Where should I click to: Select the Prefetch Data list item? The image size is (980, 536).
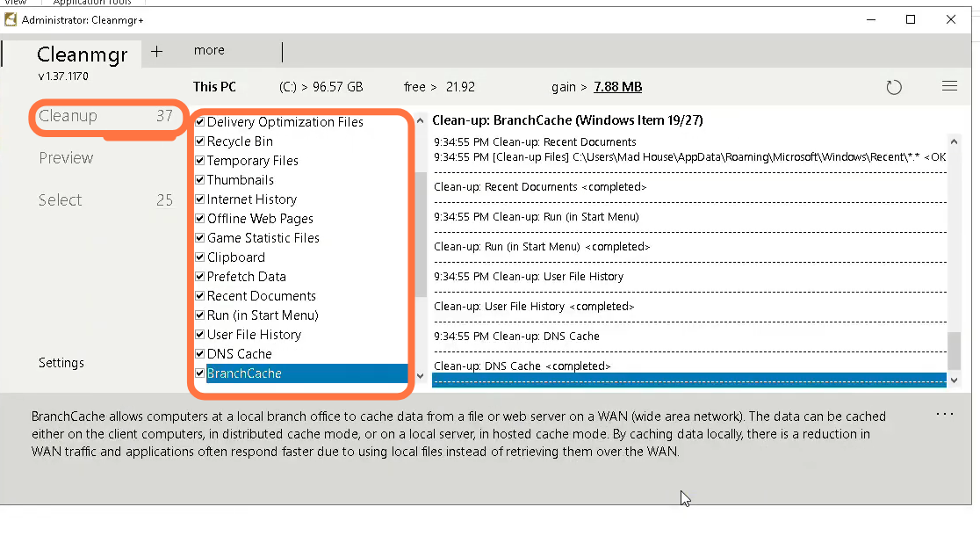point(247,277)
